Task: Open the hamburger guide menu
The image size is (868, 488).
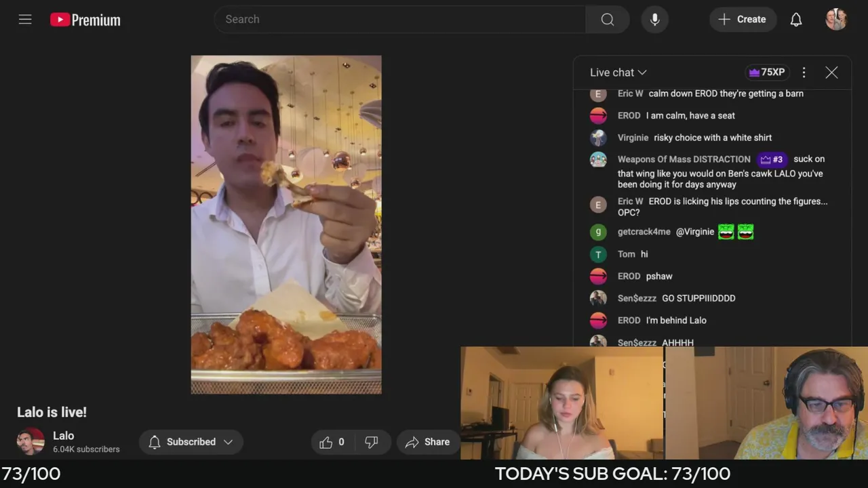Action: [x=25, y=20]
